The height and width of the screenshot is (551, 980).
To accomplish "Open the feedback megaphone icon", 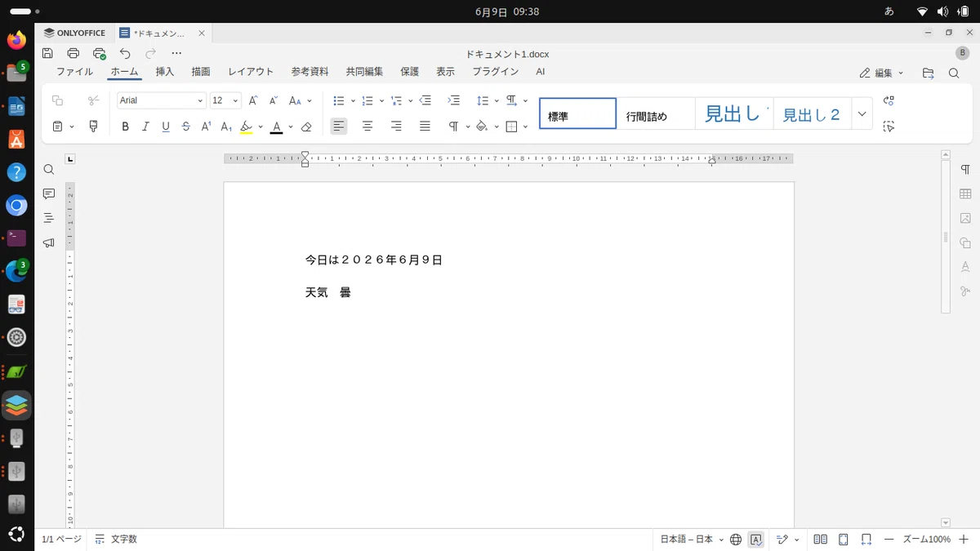I will (x=49, y=242).
